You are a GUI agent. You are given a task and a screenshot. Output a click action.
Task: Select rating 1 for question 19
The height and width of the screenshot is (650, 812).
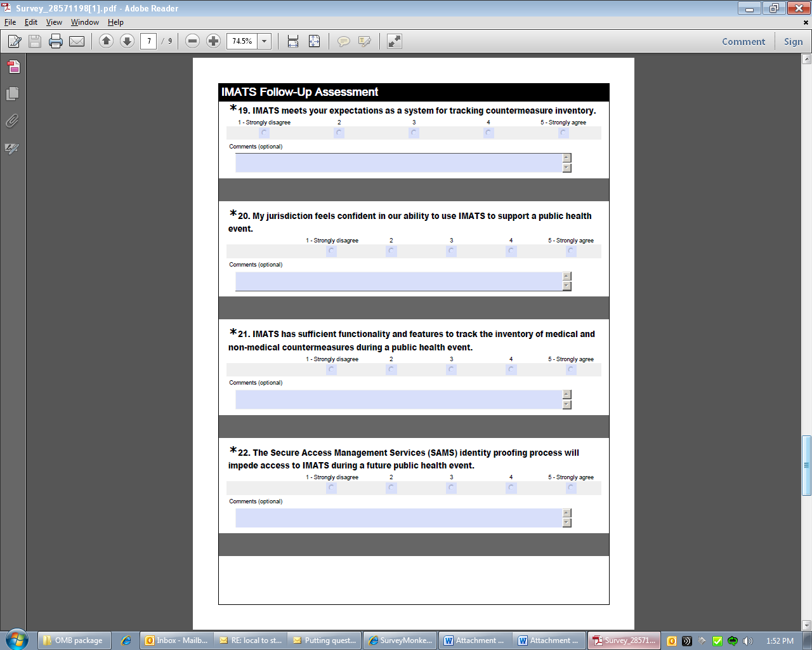click(265, 133)
